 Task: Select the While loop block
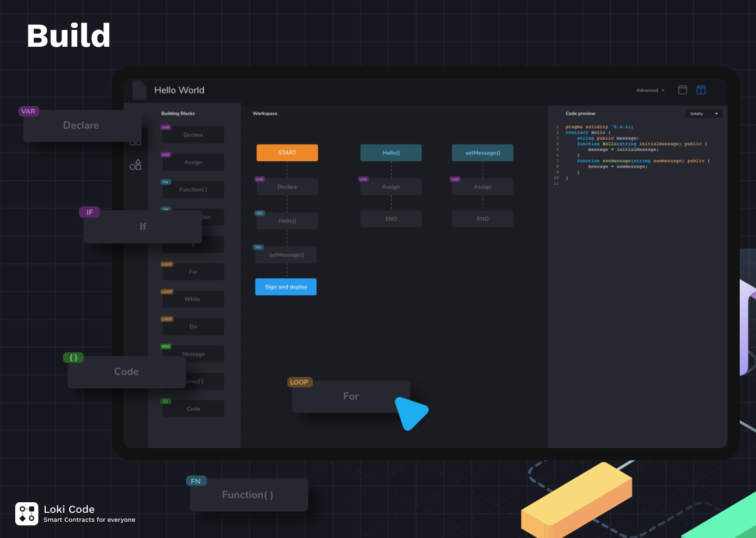(193, 299)
